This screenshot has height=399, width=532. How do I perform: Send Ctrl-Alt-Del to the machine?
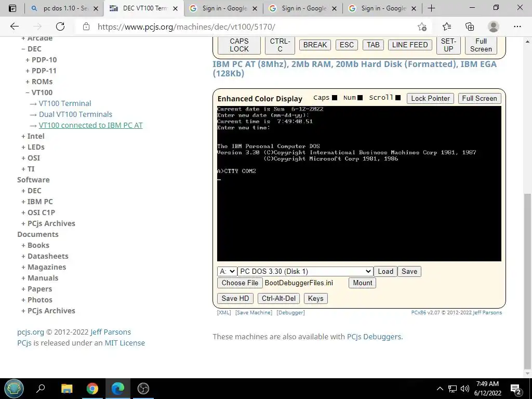point(278,299)
